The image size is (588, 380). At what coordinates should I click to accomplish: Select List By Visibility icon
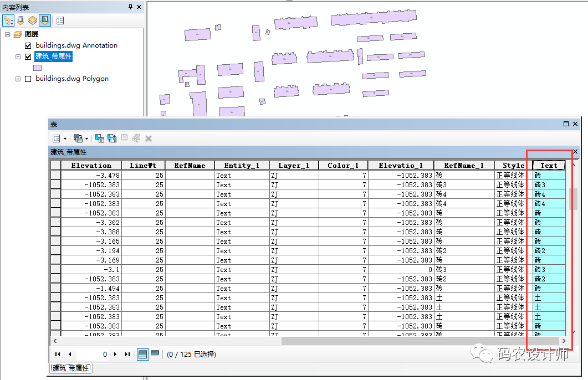point(33,20)
